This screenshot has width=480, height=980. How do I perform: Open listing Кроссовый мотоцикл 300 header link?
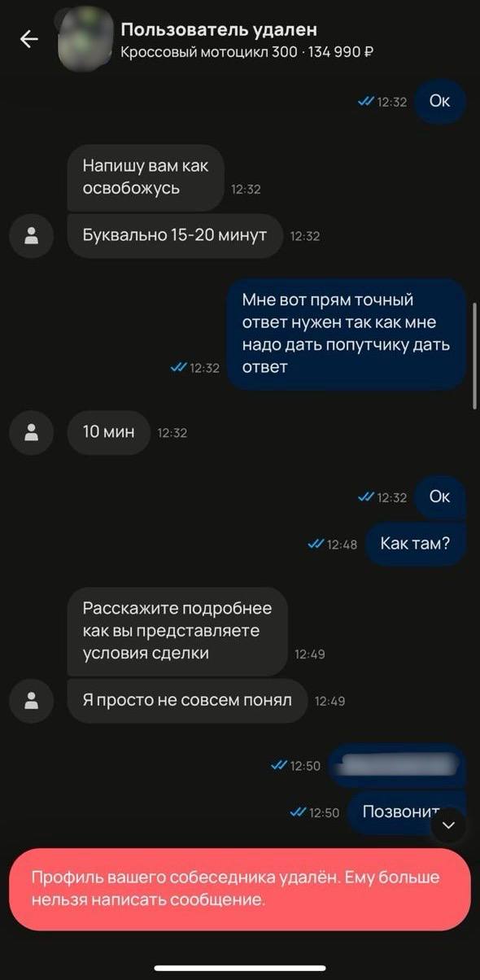pyautogui.click(x=247, y=53)
